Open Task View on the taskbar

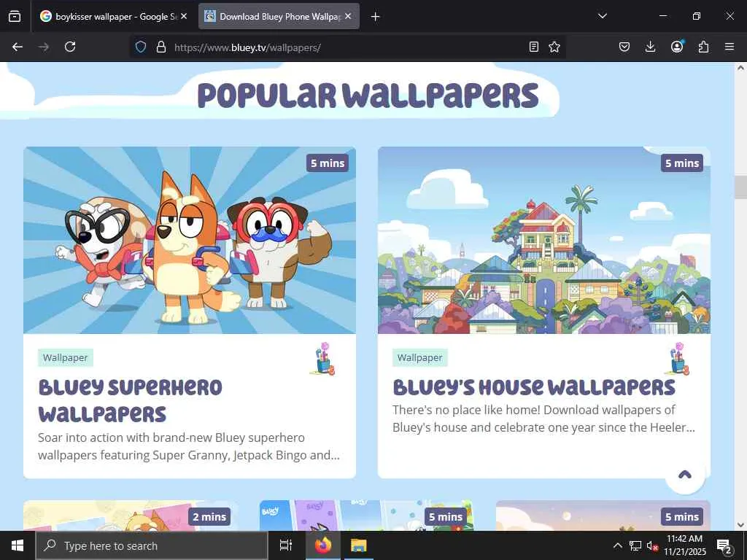coord(286,545)
